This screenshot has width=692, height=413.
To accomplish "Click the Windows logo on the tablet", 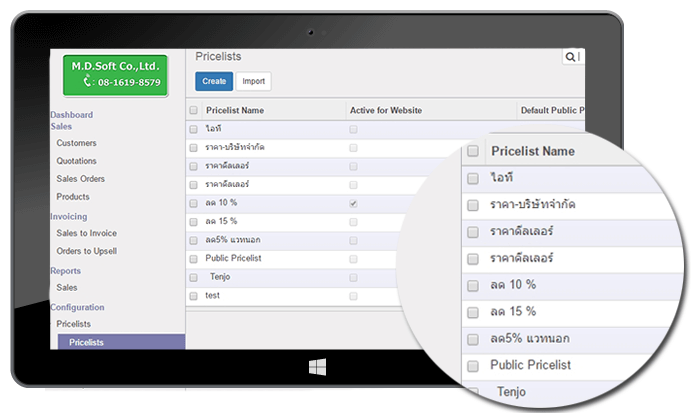I will 317,367.
